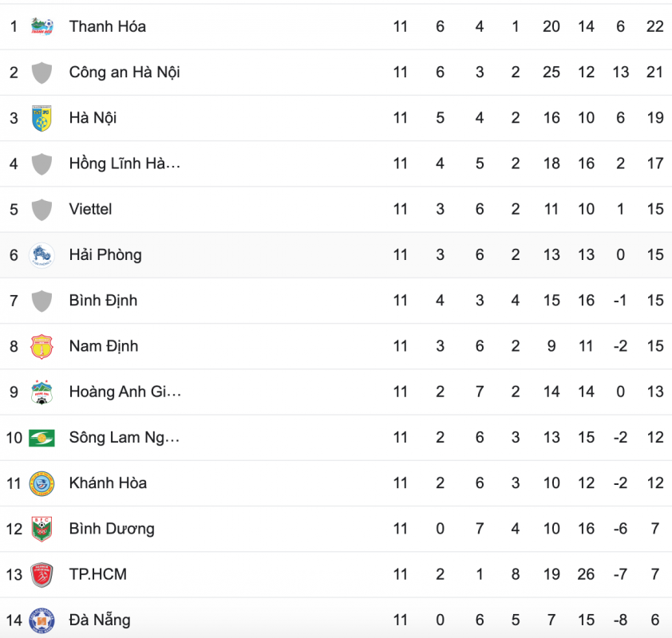This screenshot has height=638, width=672.
Task: Click the Khánh Hòa club logo
Action: pyautogui.click(x=42, y=484)
